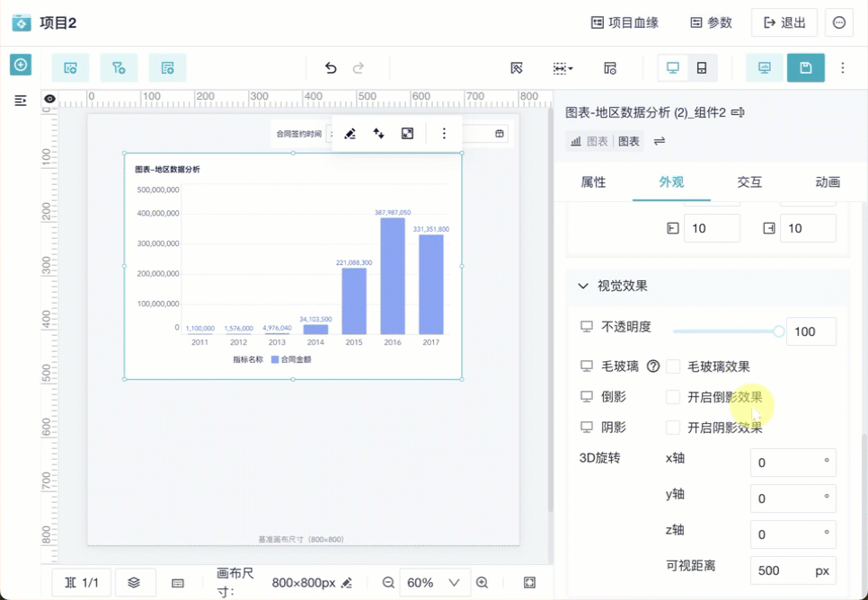The height and width of the screenshot is (600, 868).
Task: Click the add filter component toolbar icon
Action: (119, 68)
